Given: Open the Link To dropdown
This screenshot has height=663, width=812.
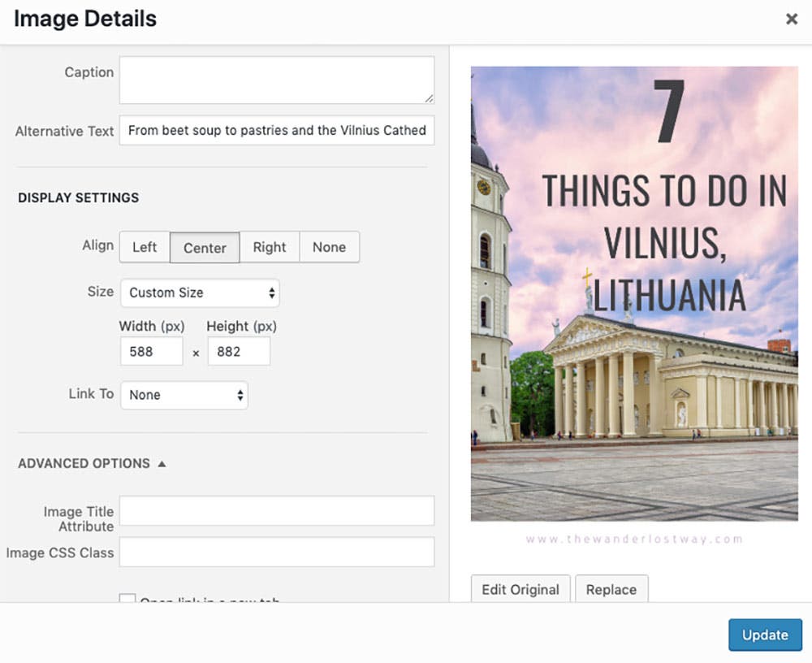Looking at the screenshot, I should 184,395.
